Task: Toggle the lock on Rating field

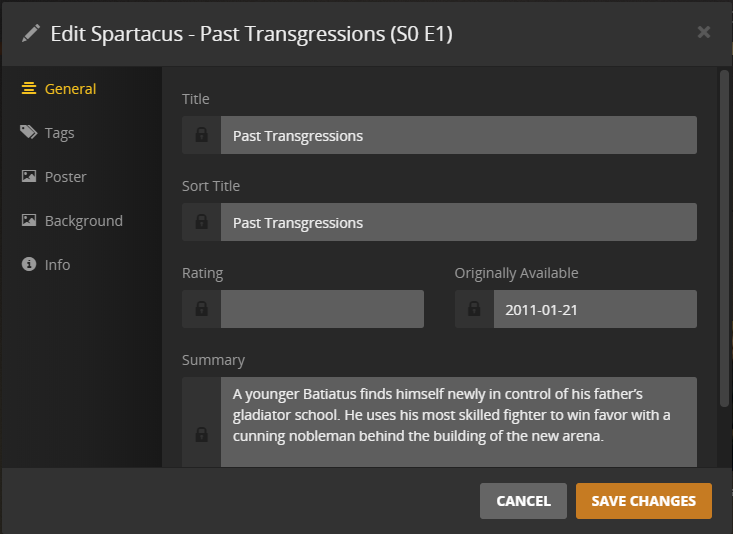Action: 202,309
